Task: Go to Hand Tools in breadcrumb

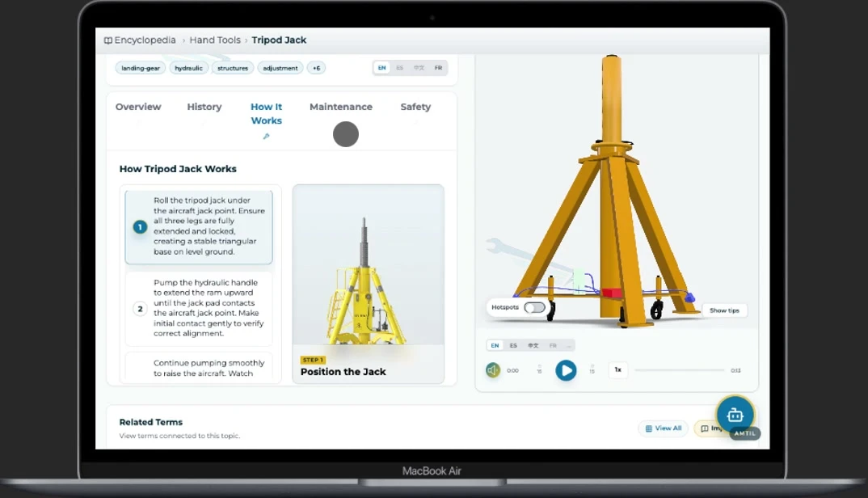Action: coord(215,40)
